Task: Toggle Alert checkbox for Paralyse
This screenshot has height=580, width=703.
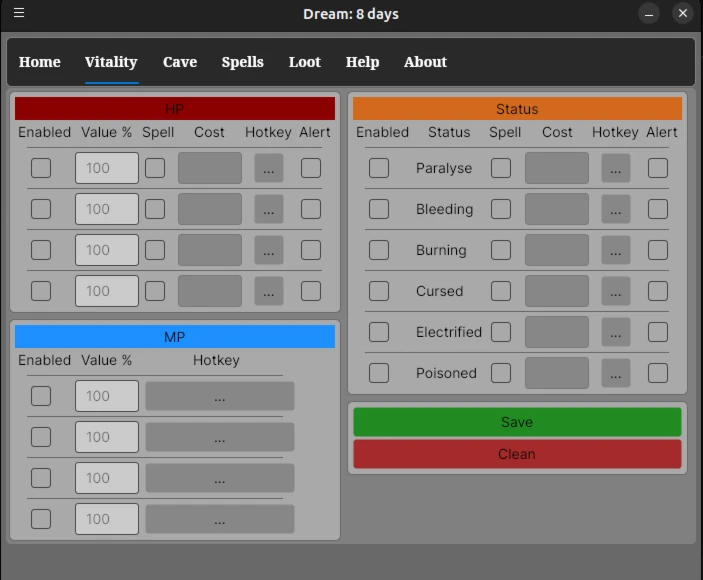Action: coord(658,168)
